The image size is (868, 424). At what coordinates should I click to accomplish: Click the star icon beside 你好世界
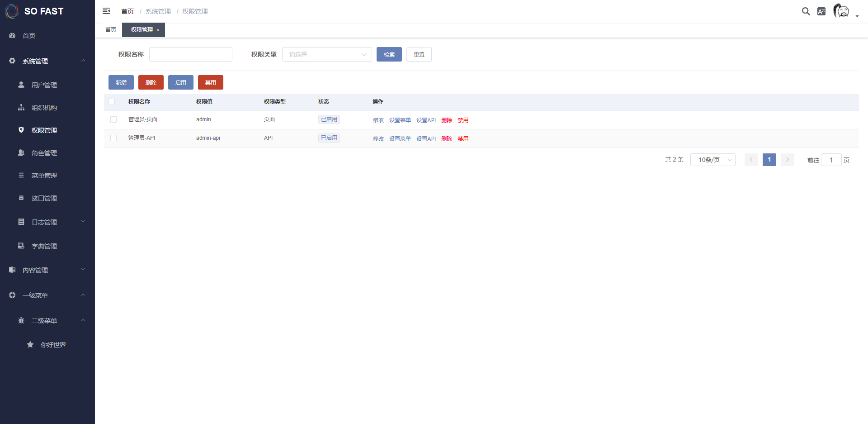click(x=30, y=344)
